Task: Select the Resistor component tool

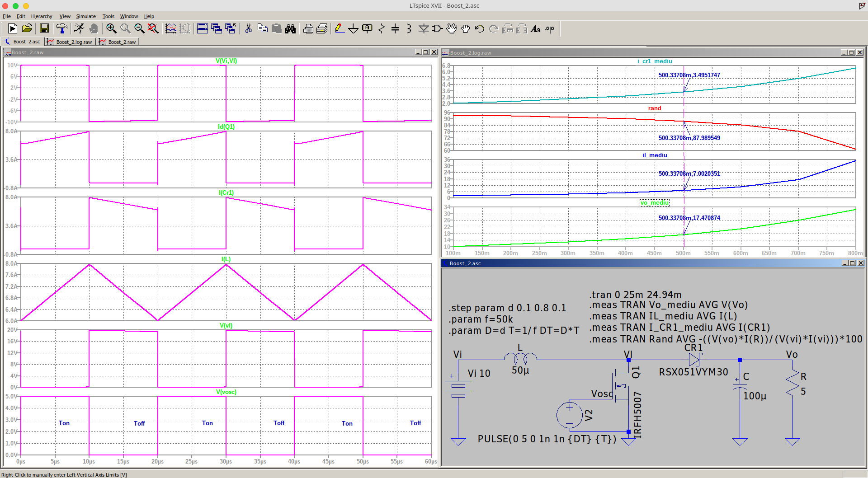Action: click(382, 29)
